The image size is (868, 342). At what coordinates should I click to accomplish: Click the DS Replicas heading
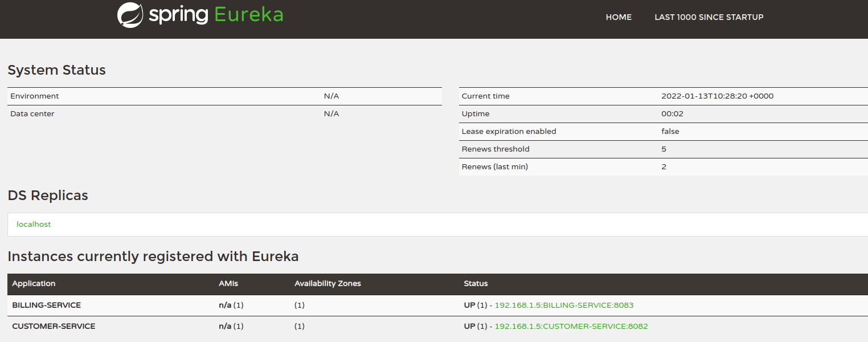(x=48, y=196)
